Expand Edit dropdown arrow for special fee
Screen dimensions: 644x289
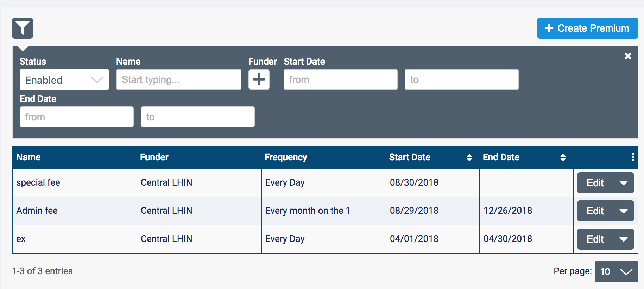tap(624, 183)
